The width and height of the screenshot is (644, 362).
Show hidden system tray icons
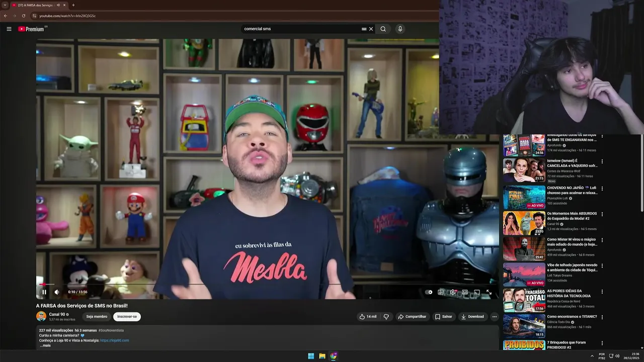[x=592, y=356]
